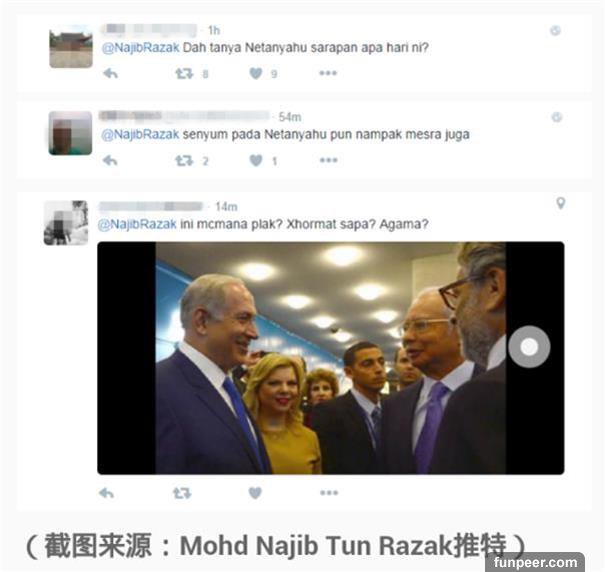Viewport: 605px width, 572px height.
Task: Retweet the tweet with the photo
Action: [182, 493]
